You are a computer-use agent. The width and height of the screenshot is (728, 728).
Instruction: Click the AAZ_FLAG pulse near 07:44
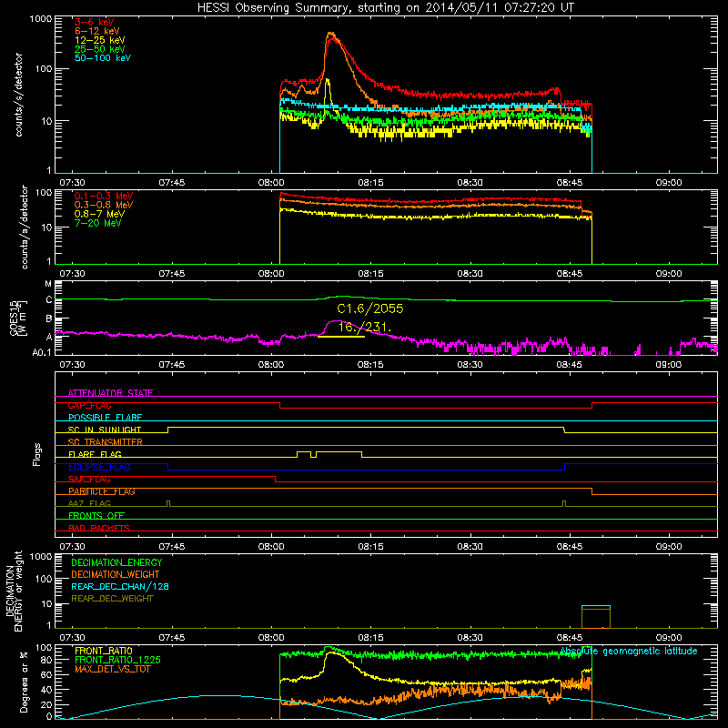point(168,503)
